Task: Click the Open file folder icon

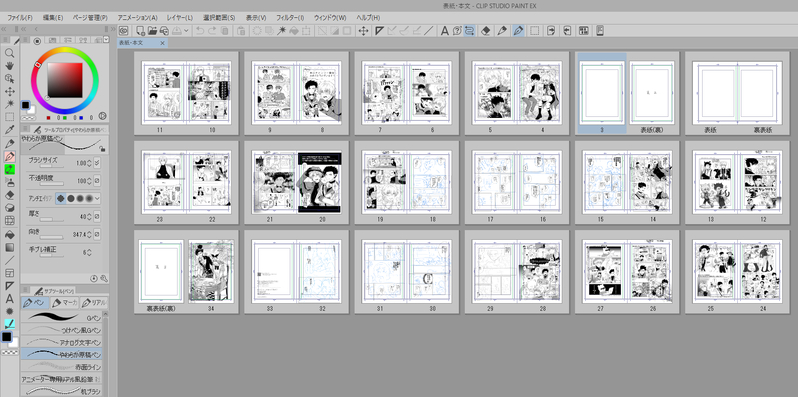Action: [152, 31]
